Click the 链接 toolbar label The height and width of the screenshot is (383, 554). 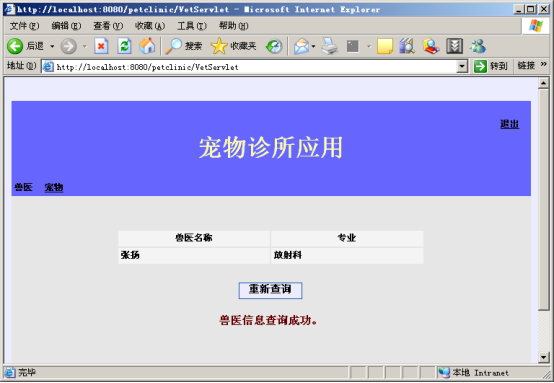tap(526, 66)
